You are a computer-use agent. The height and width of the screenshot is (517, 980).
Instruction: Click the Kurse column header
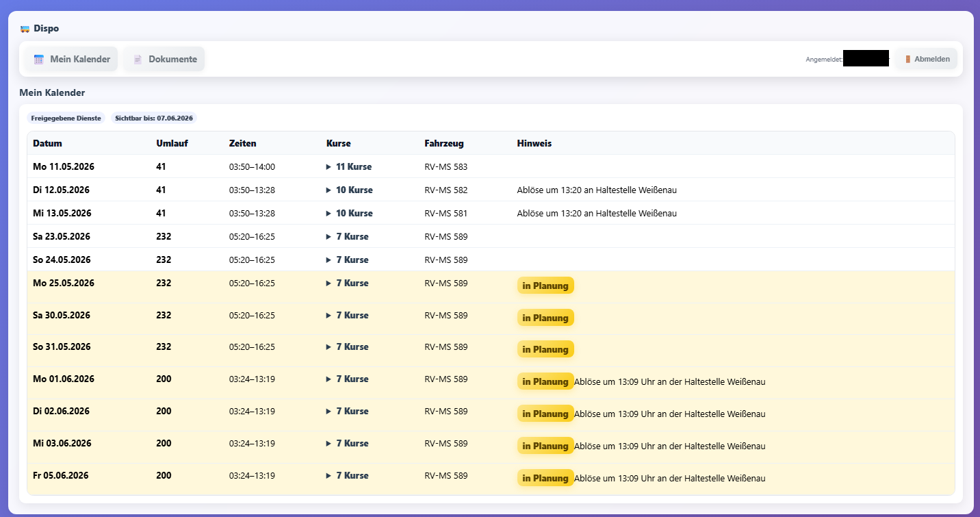click(338, 143)
